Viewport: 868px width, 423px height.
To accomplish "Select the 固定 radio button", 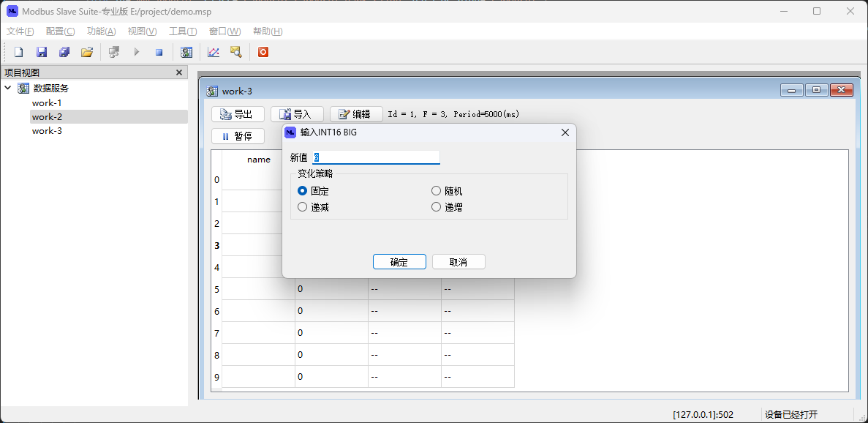I will 303,191.
